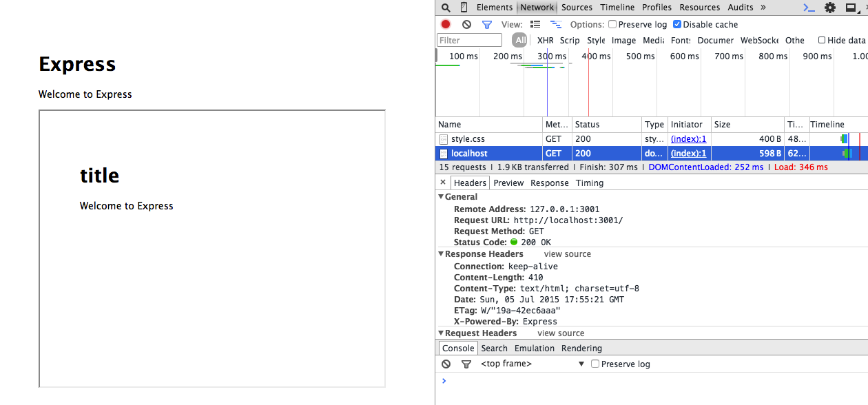868x405 pixels.
Task: Open the Rendering drawer tab
Action: click(x=581, y=349)
